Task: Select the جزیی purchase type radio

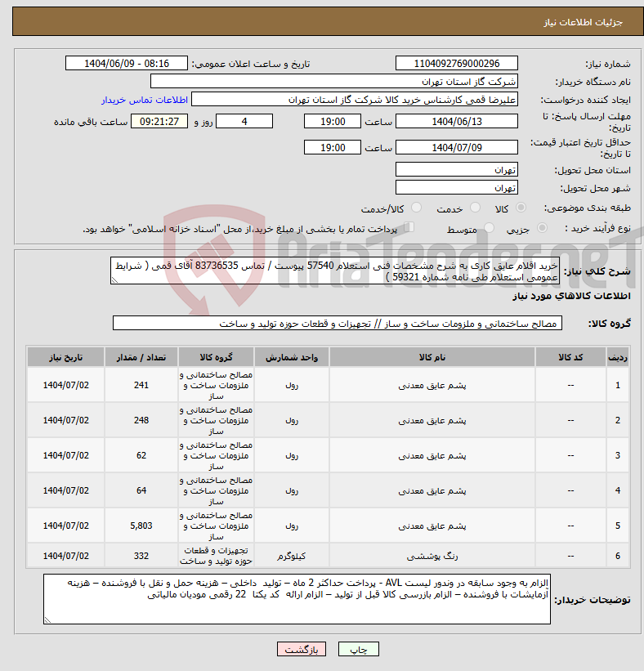Action: tap(542, 228)
